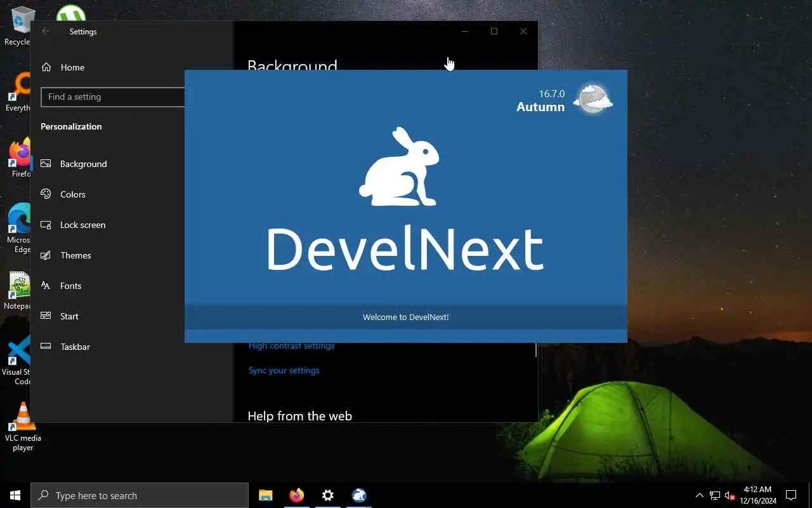
Task: Switch to DevelNext app in taskbar
Action: pyautogui.click(x=358, y=495)
